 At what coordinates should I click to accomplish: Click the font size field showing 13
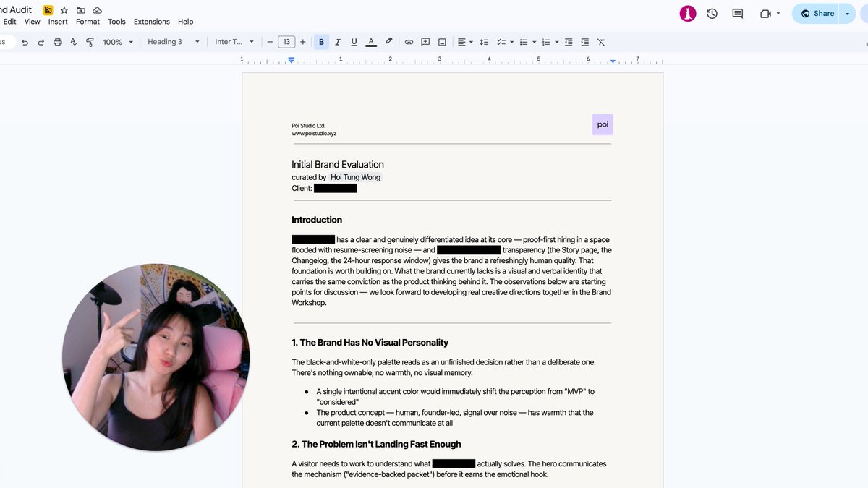[x=286, y=42]
